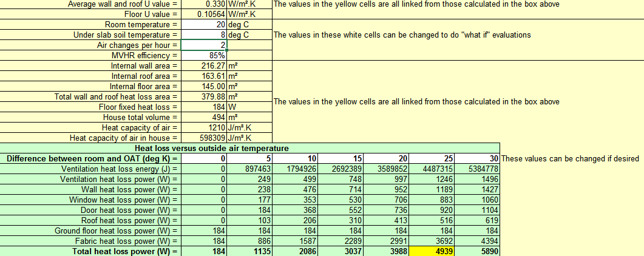Click the Internal roof area 163.61 cell

pos(204,76)
